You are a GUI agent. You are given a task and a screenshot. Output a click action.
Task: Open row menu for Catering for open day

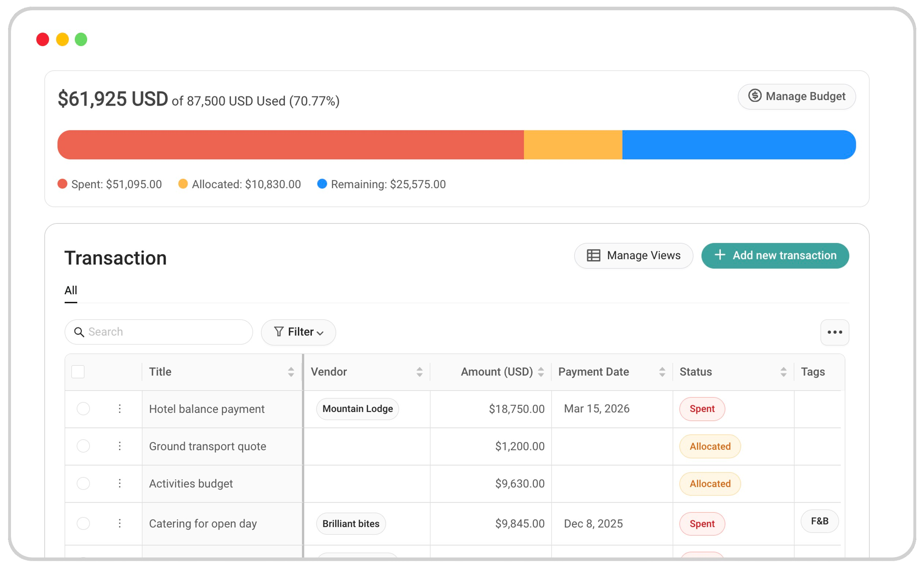point(120,523)
